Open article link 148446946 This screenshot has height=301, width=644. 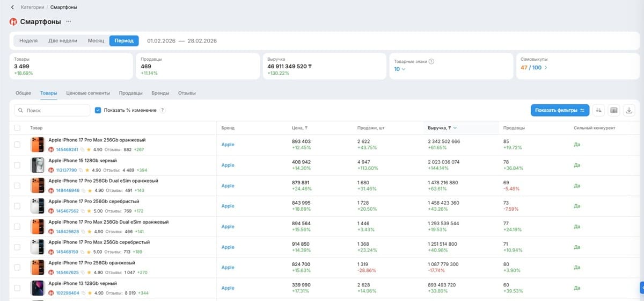(x=67, y=190)
